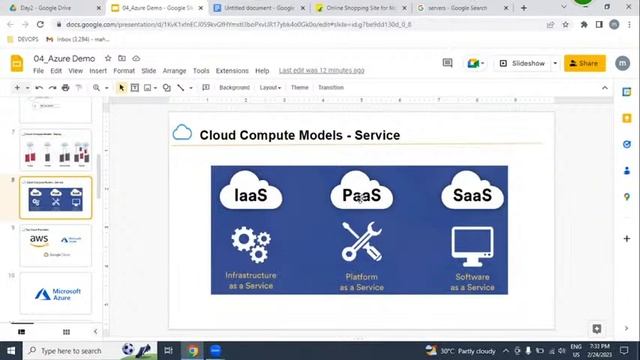The height and width of the screenshot is (360, 640).
Task: Open Chrome side panel icon
Action: [599, 24]
